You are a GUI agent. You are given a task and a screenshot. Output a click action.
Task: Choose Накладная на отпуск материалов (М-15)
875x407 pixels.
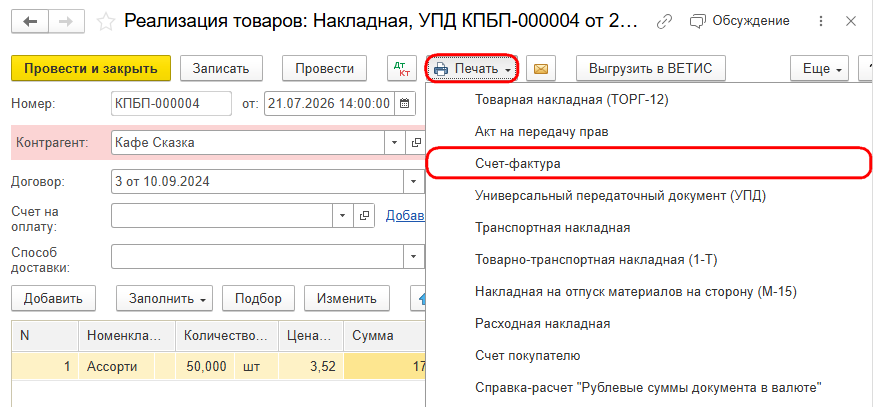click(x=650, y=291)
